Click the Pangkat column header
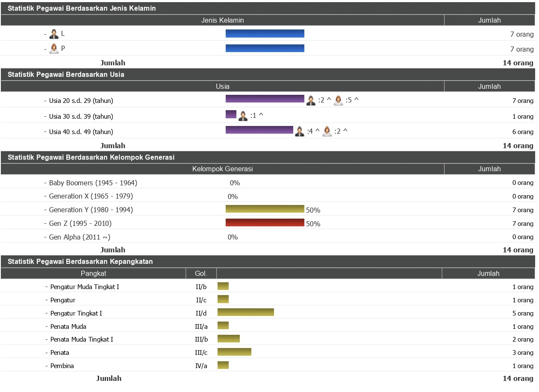This screenshot has height=392, width=539. 93,273
